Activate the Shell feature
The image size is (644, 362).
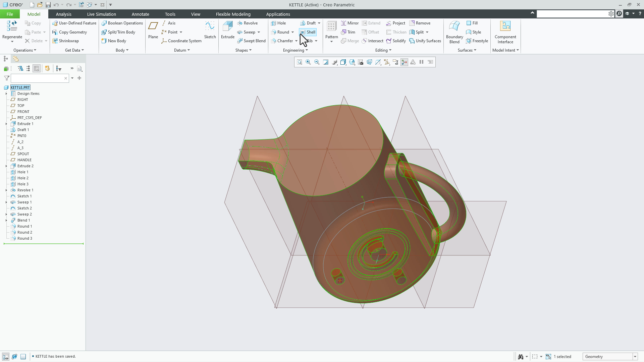tap(308, 32)
